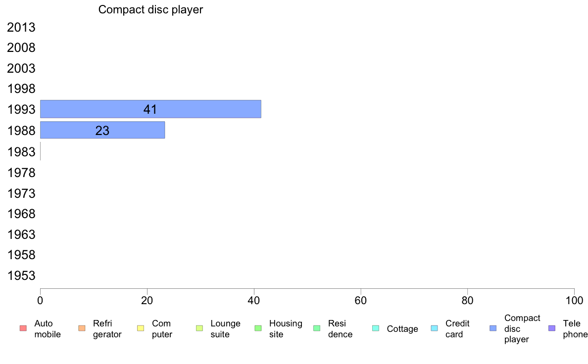Screen dimensions: 588x364
Task: Click the thin 1983 bar sliver
Action: coord(41,151)
